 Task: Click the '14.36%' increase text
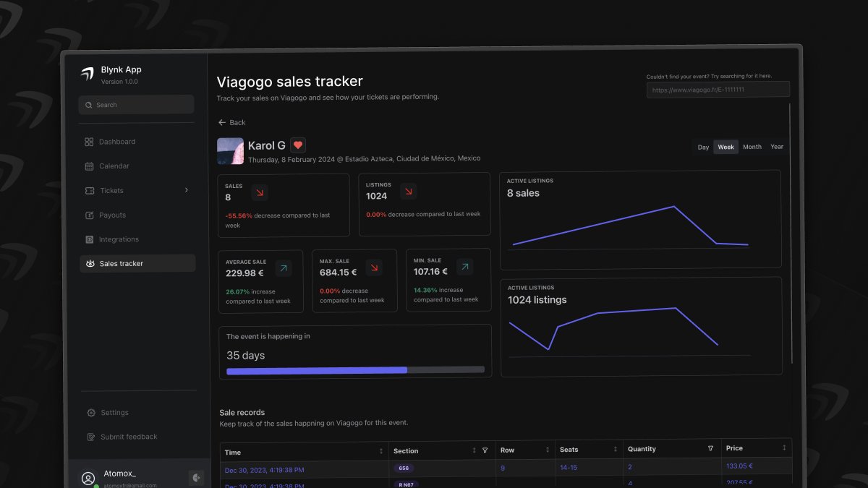(425, 290)
